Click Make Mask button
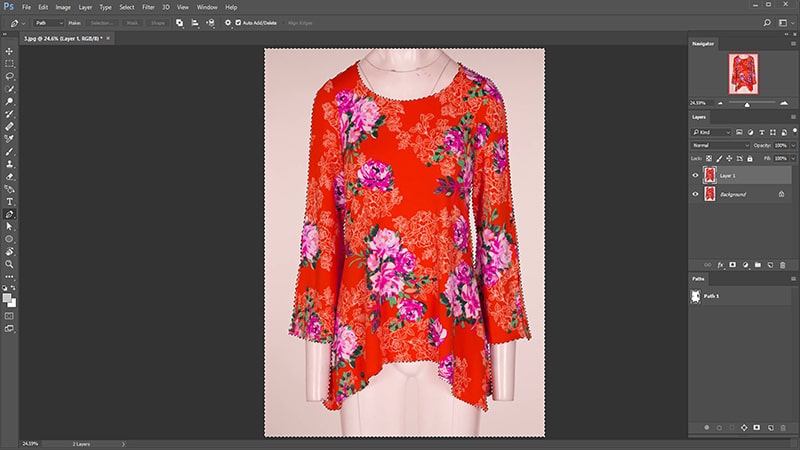Viewport: 800px width, 450px height. (132, 23)
